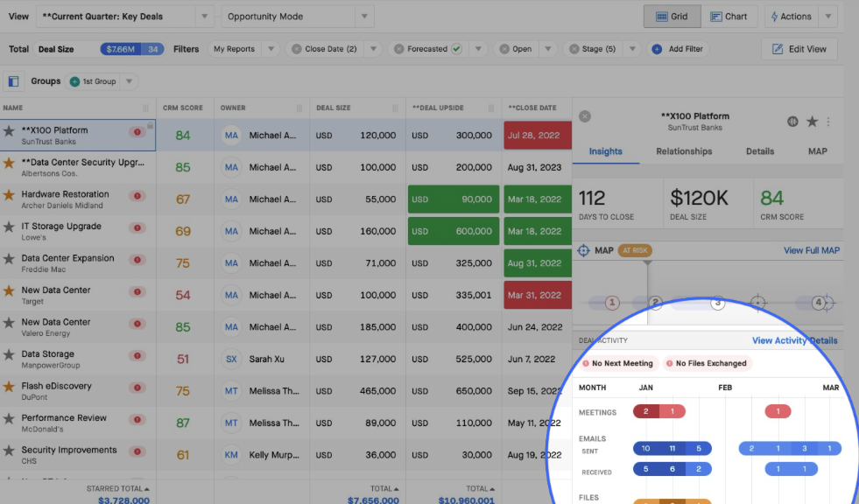The height and width of the screenshot is (504, 859).
Task: Click the globe icon in X100 Platform panel
Action: pyautogui.click(x=792, y=122)
